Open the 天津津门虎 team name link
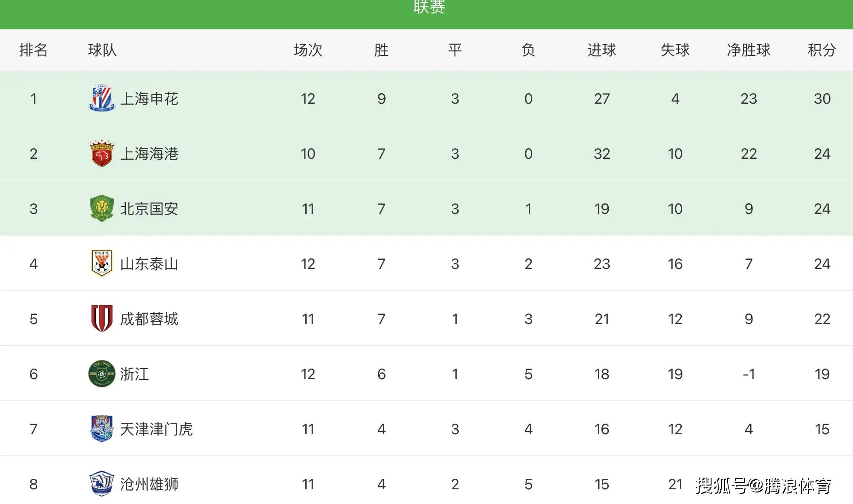Viewport: 853px width, 504px height. [156, 429]
